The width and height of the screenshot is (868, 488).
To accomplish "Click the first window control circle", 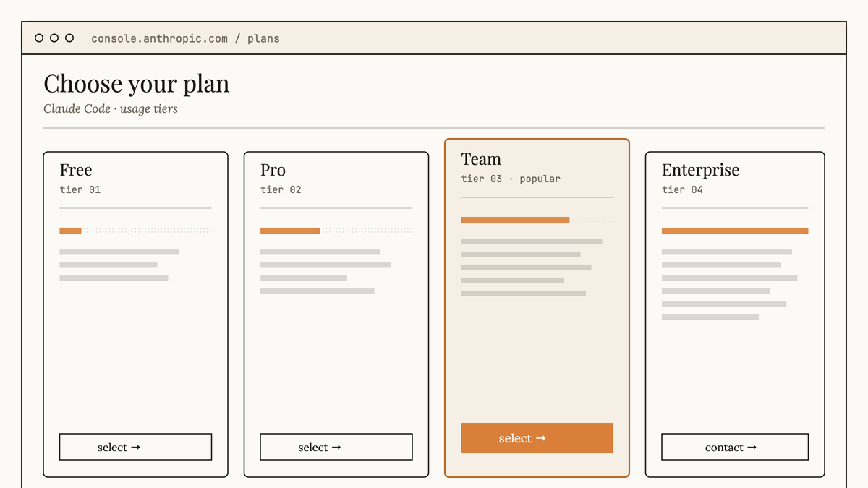I will (x=39, y=38).
